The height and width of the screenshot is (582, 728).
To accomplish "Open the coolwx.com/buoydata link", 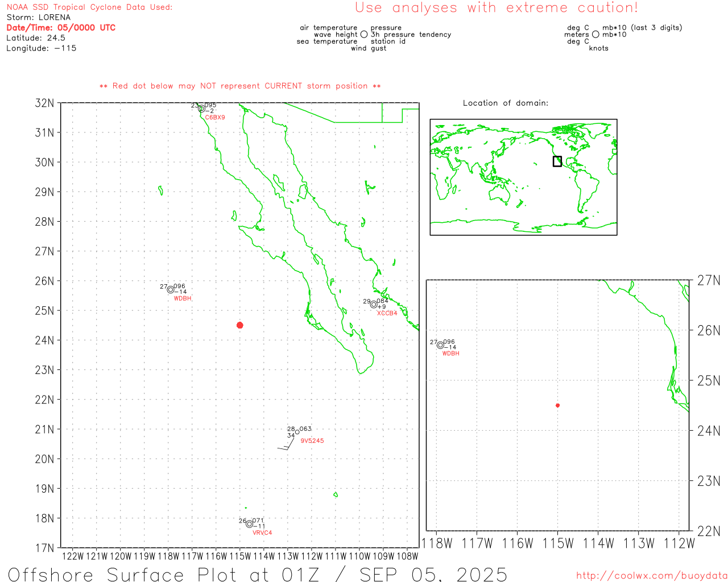I will 652,576.
